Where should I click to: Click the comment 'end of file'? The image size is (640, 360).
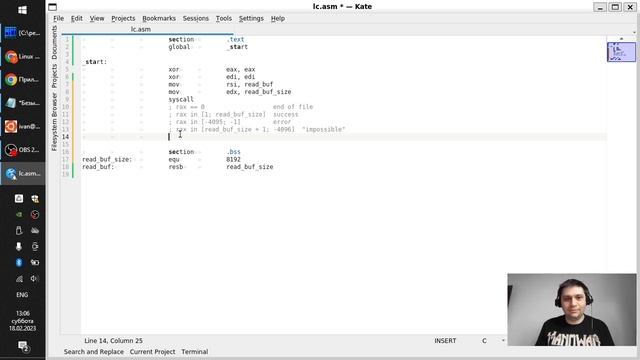(x=293, y=107)
